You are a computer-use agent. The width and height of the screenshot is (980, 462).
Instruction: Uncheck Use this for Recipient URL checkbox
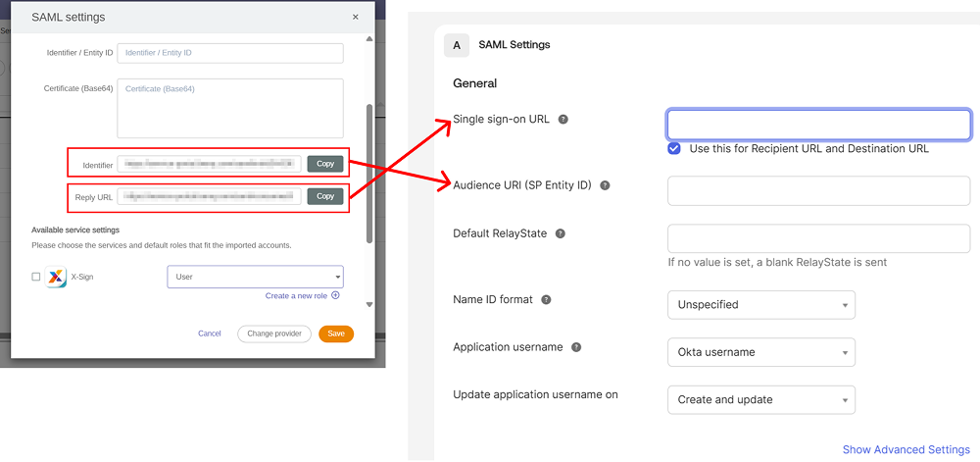click(674, 149)
